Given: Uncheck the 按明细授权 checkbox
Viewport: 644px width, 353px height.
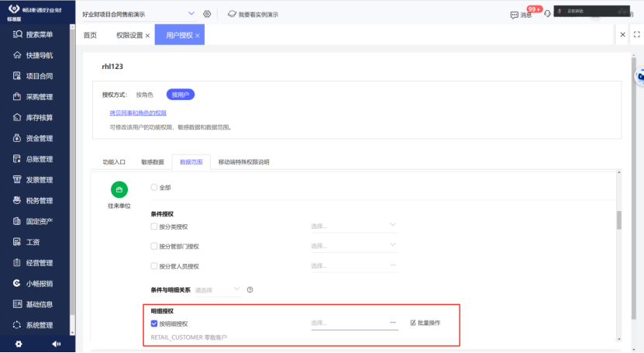Looking at the screenshot, I should tap(154, 324).
